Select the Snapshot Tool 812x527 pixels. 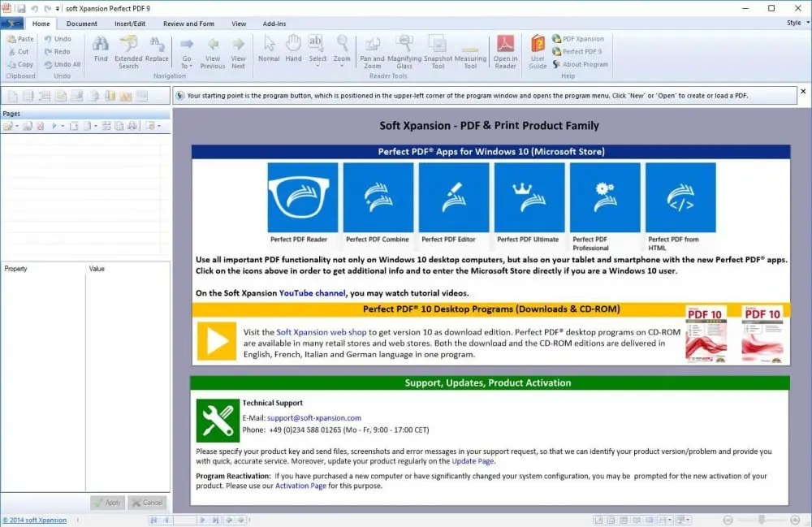point(437,49)
